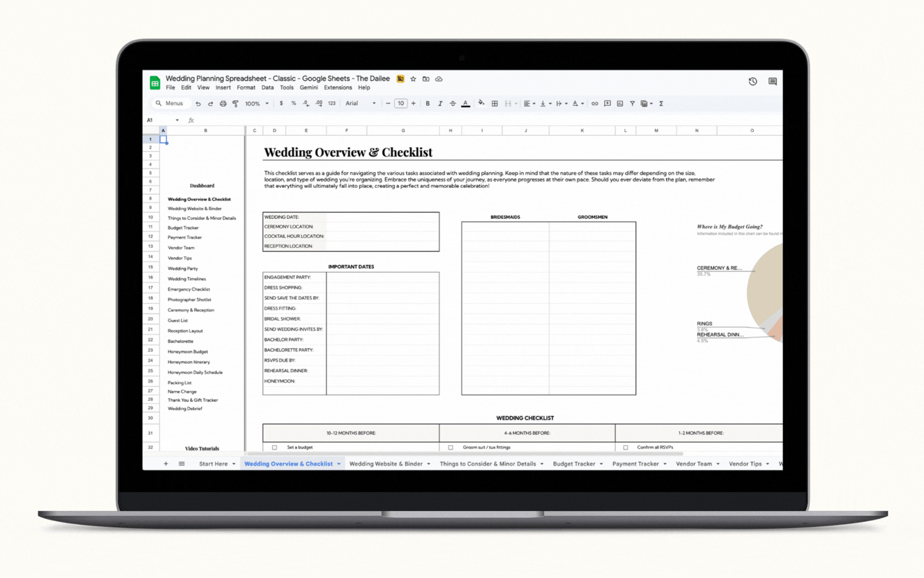Open the text color picker
924x578 pixels.
pyautogui.click(x=465, y=104)
